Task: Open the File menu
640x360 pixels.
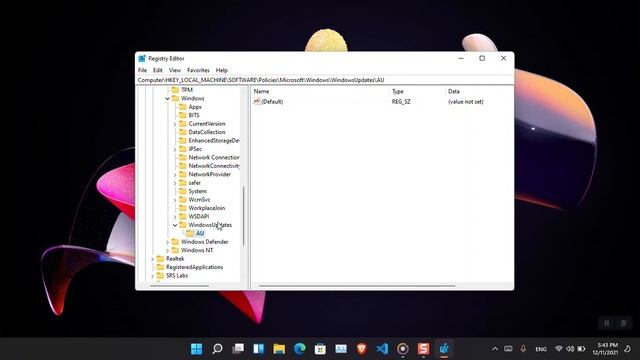Action: (x=142, y=70)
